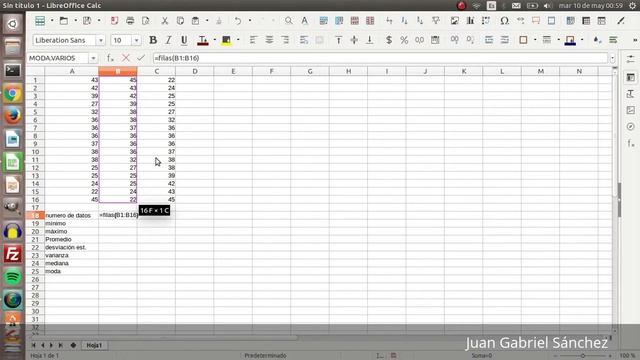Insert an image
This screenshot has width=640, height=360.
click(454, 20)
